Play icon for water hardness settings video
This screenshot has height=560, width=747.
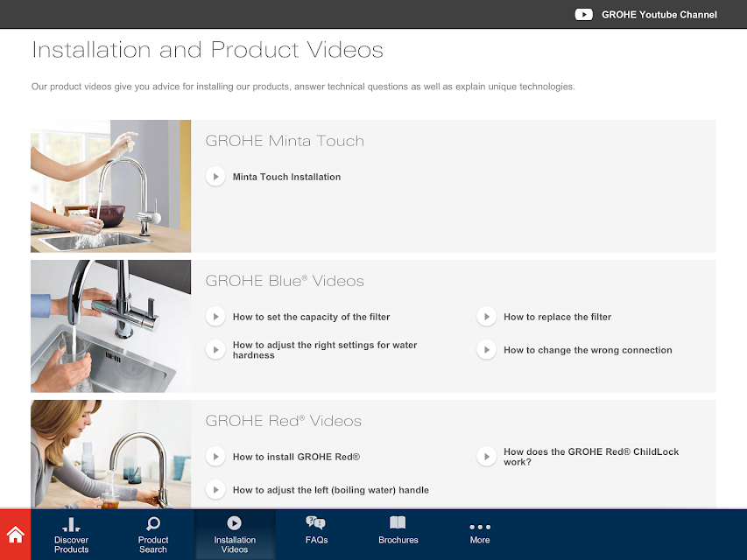[215, 350]
